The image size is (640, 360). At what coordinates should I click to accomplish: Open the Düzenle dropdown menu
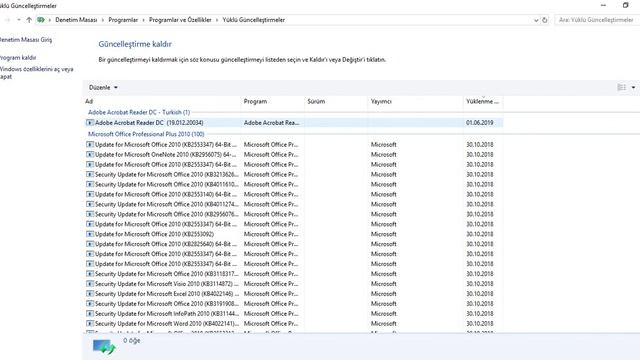tap(103, 87)
